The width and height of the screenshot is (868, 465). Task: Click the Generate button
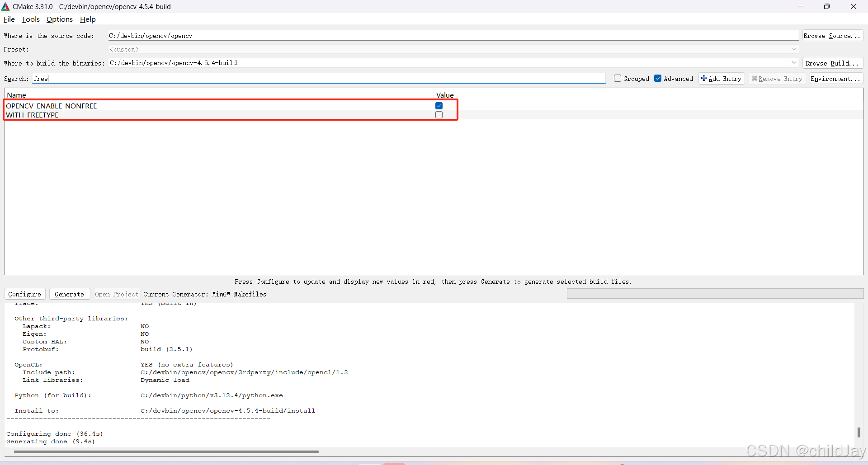pyautogui.click(x=70, y=294)
